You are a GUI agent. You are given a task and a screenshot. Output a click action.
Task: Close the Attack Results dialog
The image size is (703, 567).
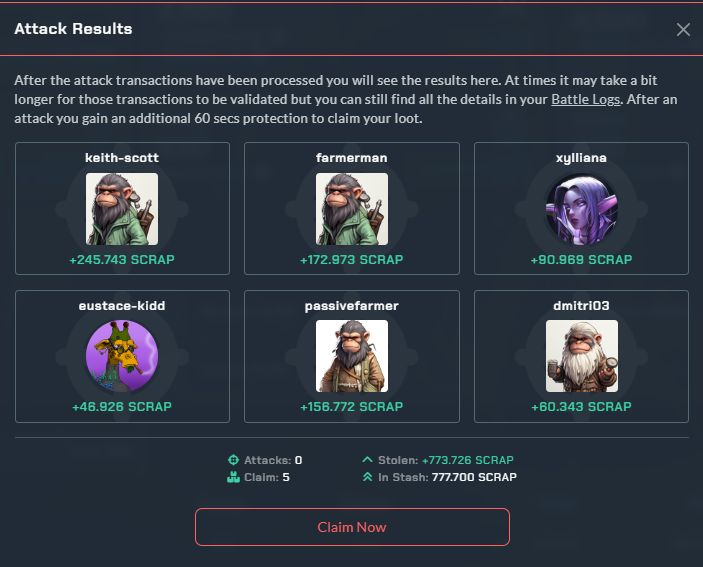[x=683, y=30]
